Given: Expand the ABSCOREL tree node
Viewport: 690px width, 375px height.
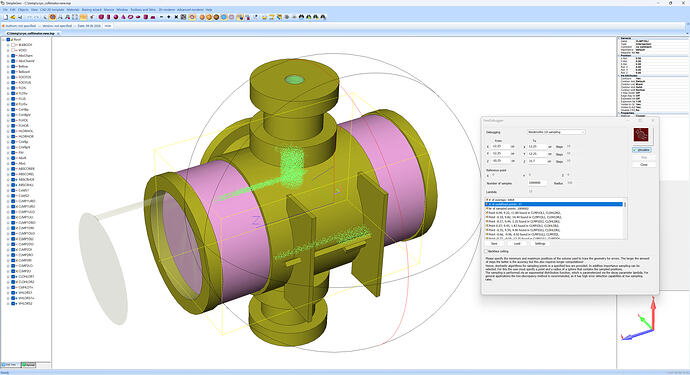Looking at the screenshot, I should click(x=8, y=174).
